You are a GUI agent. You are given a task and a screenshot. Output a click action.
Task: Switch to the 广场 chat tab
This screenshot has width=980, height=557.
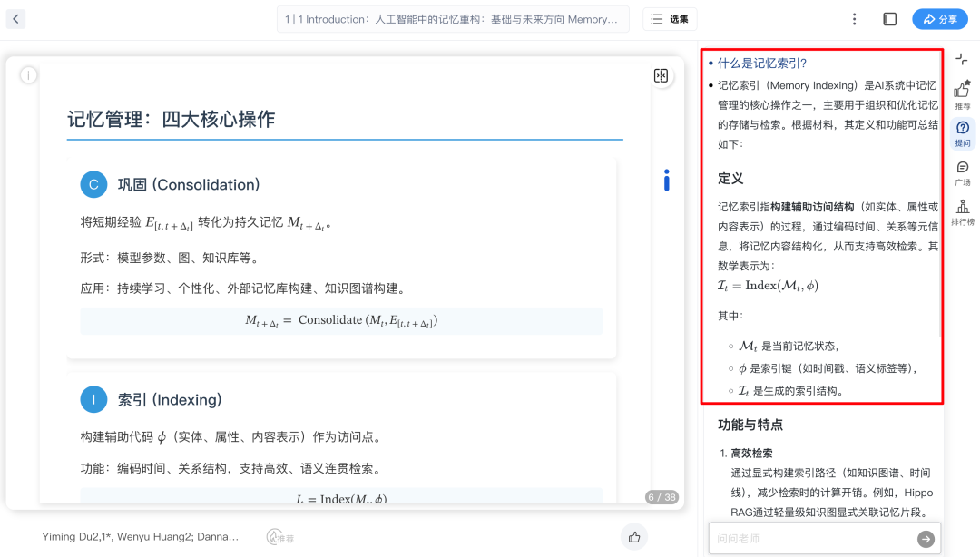962,172
